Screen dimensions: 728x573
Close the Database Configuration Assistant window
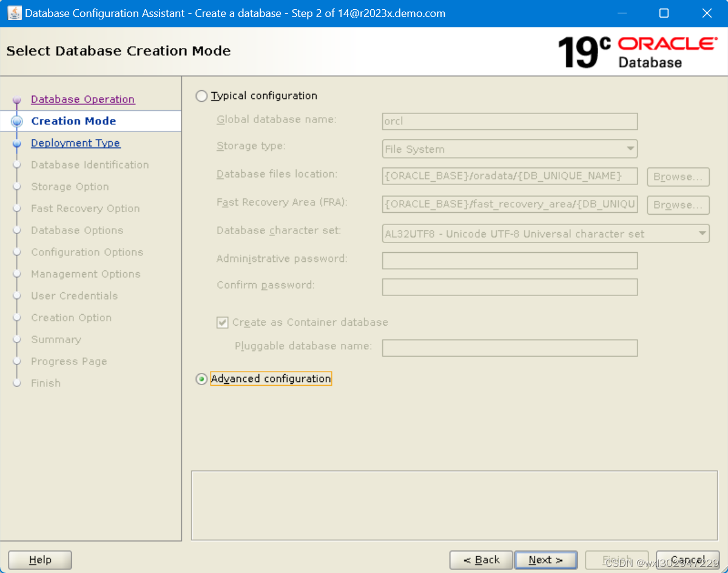pyautogui.click(x=707, y=13)
